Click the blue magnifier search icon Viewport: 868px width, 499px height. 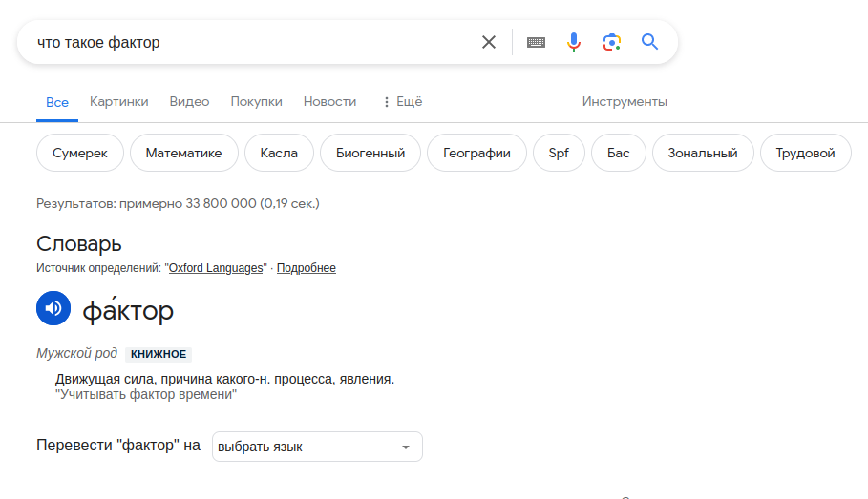pyautogui.click(x=650, y=42)
